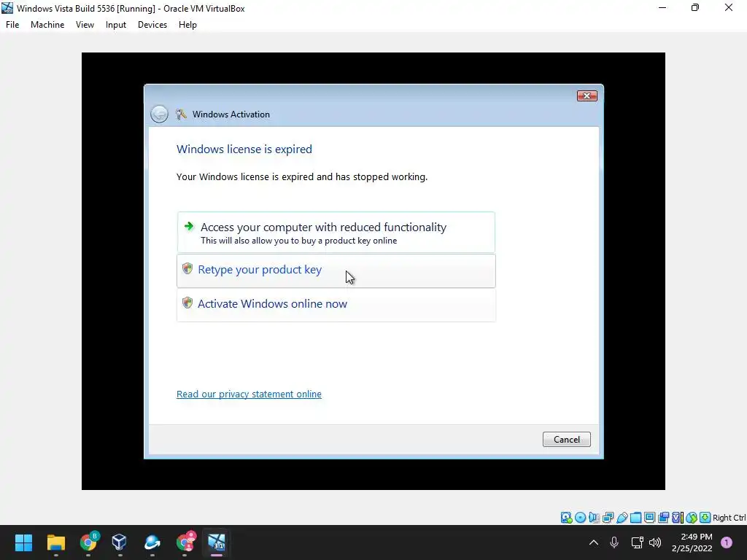Viewport: 747px width, 560px height.
Task: Click the shared folders status icon
Action: click(x=635, y=518)
